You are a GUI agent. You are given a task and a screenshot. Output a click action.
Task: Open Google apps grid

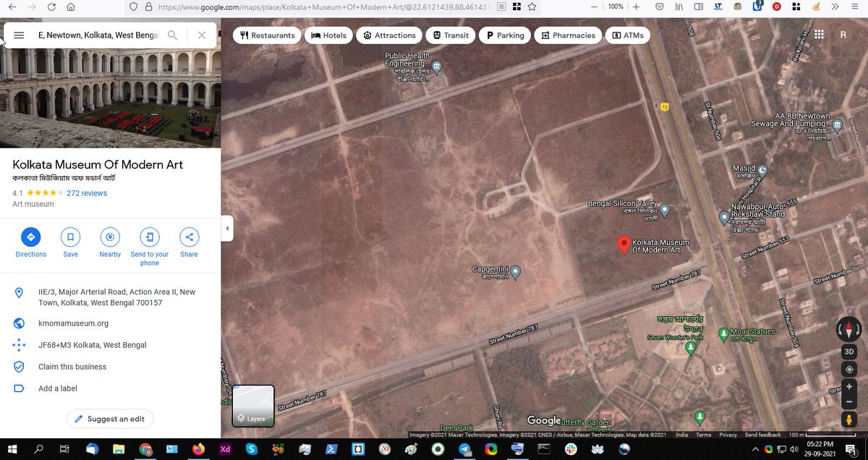tap(819, 35)
